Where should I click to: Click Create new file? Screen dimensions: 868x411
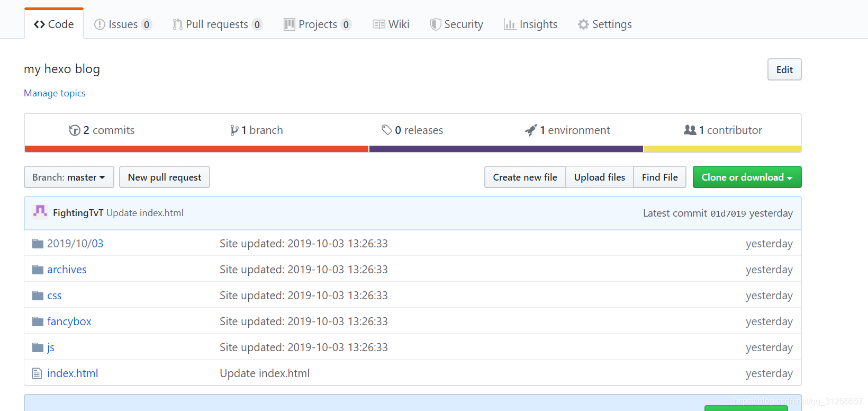point(525,177)
